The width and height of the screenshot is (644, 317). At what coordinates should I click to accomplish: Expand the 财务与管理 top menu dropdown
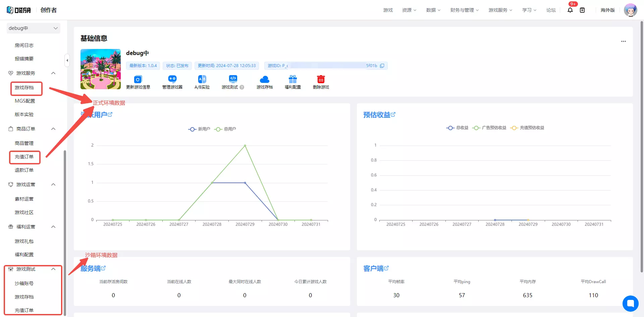coord(465,10)
